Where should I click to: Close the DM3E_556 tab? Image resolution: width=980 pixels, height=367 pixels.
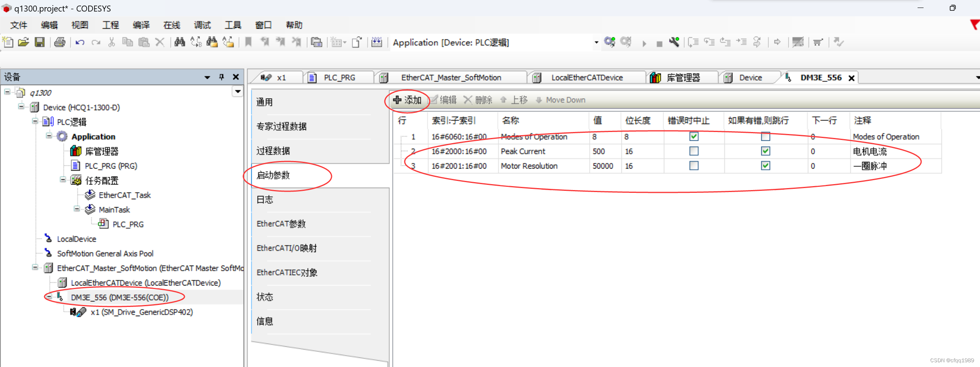pyautogui.click(x=852, y=78)
